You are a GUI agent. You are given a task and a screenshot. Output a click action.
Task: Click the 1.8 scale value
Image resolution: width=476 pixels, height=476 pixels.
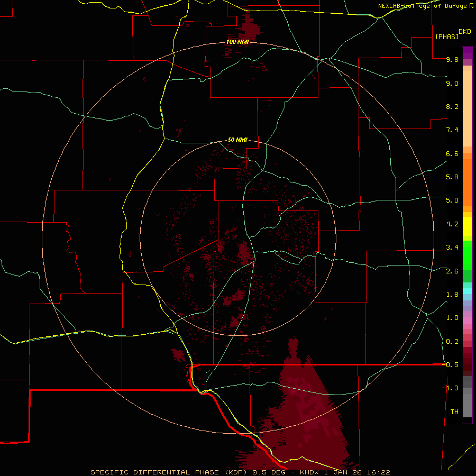[452, 295]
